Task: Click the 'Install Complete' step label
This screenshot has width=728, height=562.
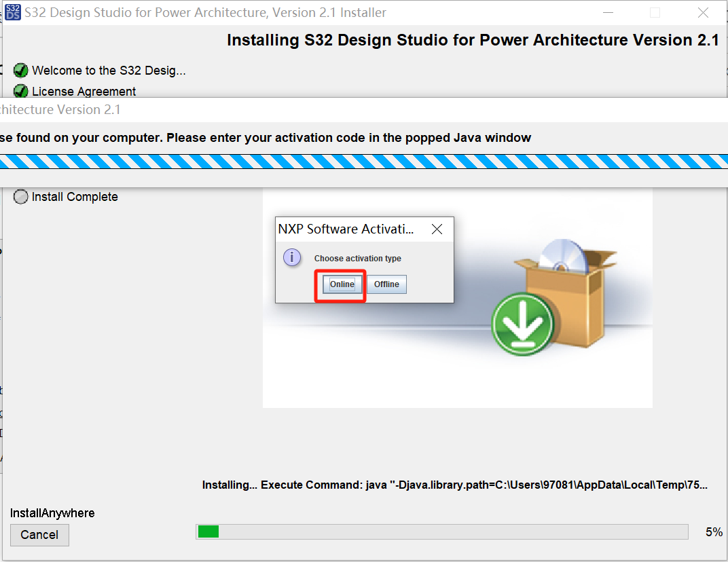Action: pos(75,197)
